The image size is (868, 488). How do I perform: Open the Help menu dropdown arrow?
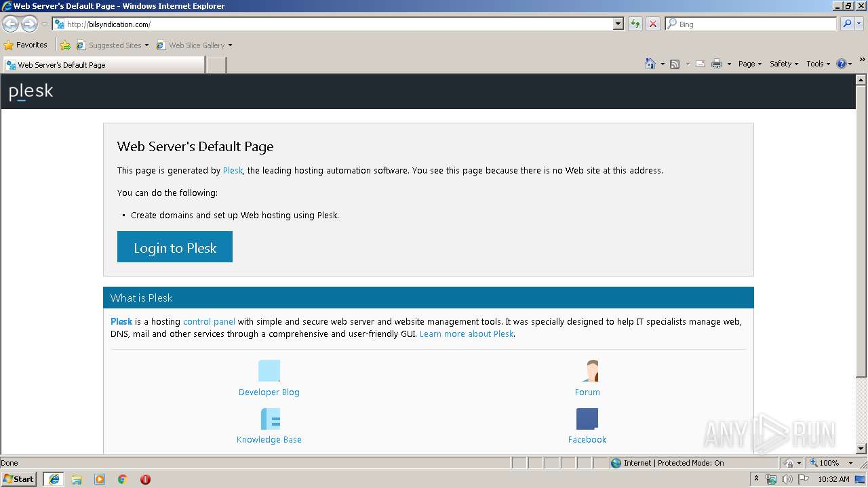pyautogui.click(x=850, y=64)
